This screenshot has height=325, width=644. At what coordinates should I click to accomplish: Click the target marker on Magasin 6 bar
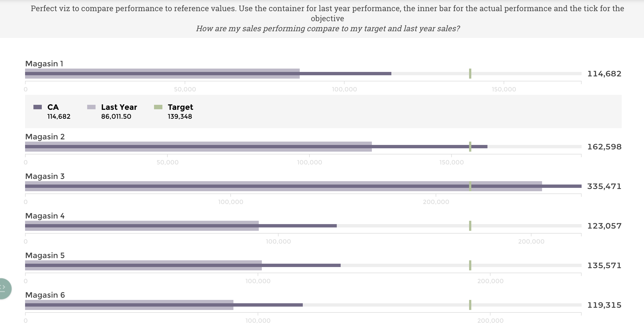[x=470, y=305]
